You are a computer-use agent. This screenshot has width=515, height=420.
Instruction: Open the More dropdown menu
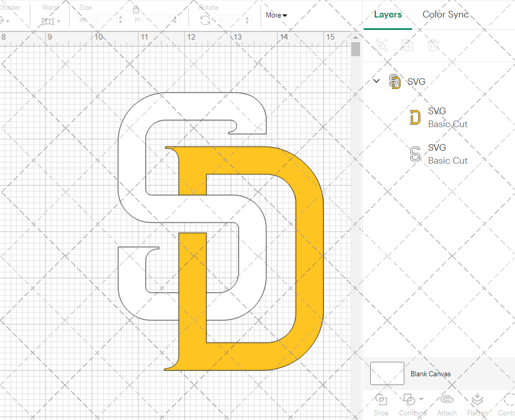tap(276, 15)
